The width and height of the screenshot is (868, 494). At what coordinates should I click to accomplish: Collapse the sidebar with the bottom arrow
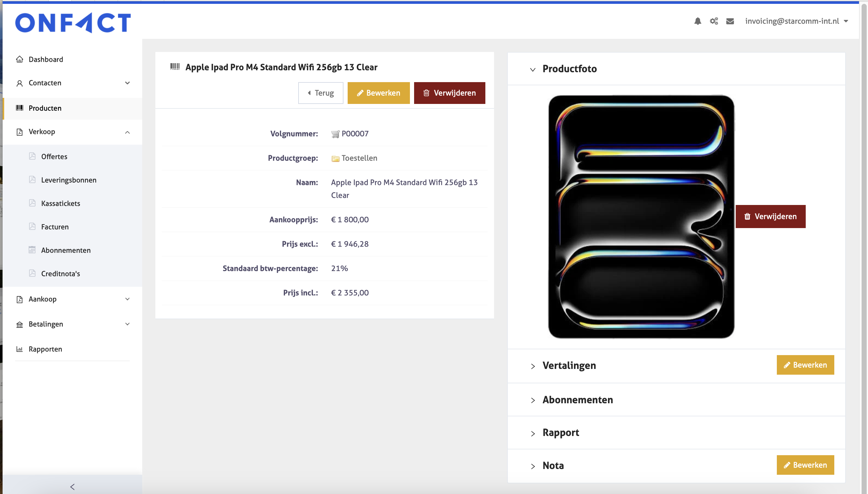72,487
